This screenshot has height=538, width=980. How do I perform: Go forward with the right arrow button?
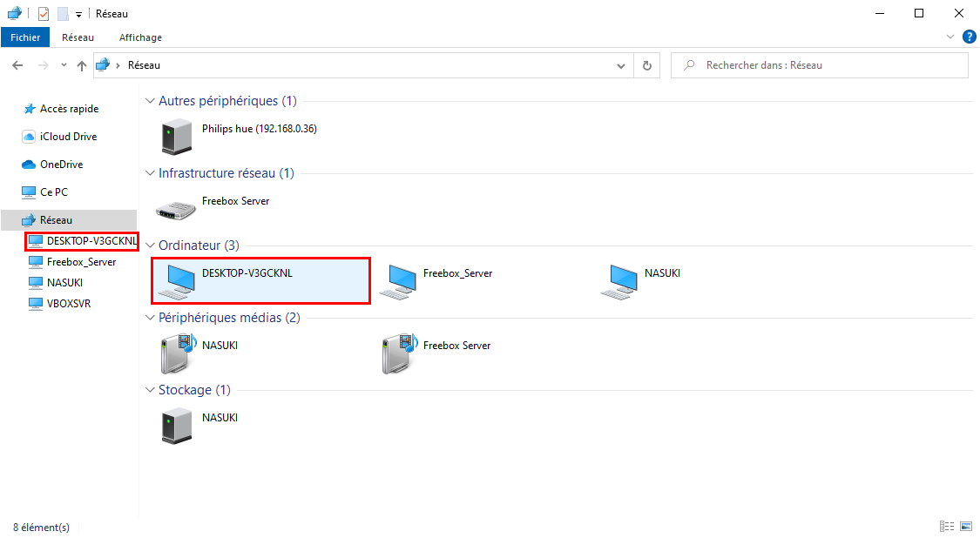coord(44,65)
